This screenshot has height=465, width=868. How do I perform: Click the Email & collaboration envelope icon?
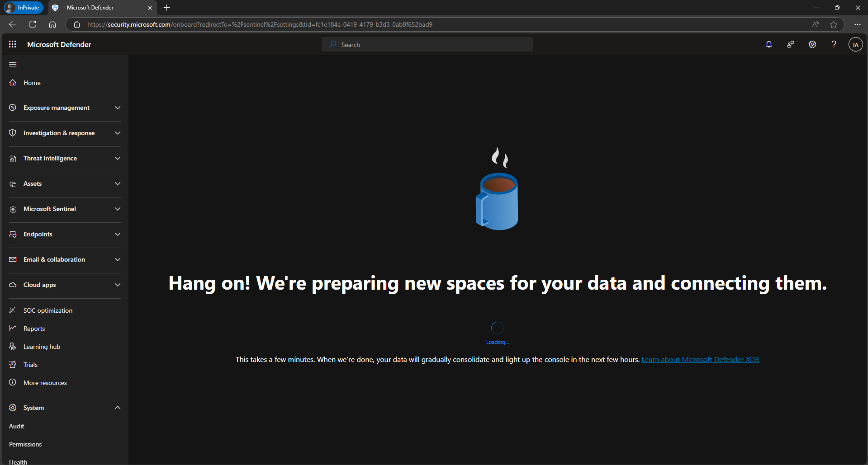click(13, 259)
